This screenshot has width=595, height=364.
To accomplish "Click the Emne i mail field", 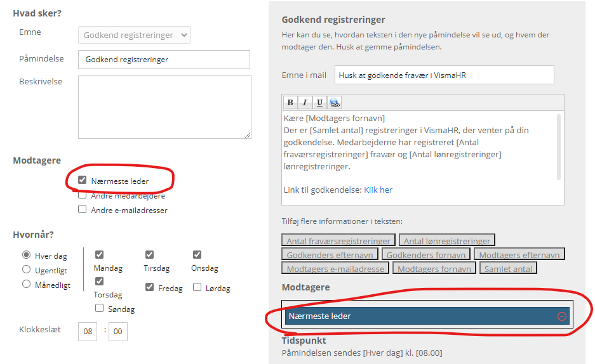I will tap(444, 75).
